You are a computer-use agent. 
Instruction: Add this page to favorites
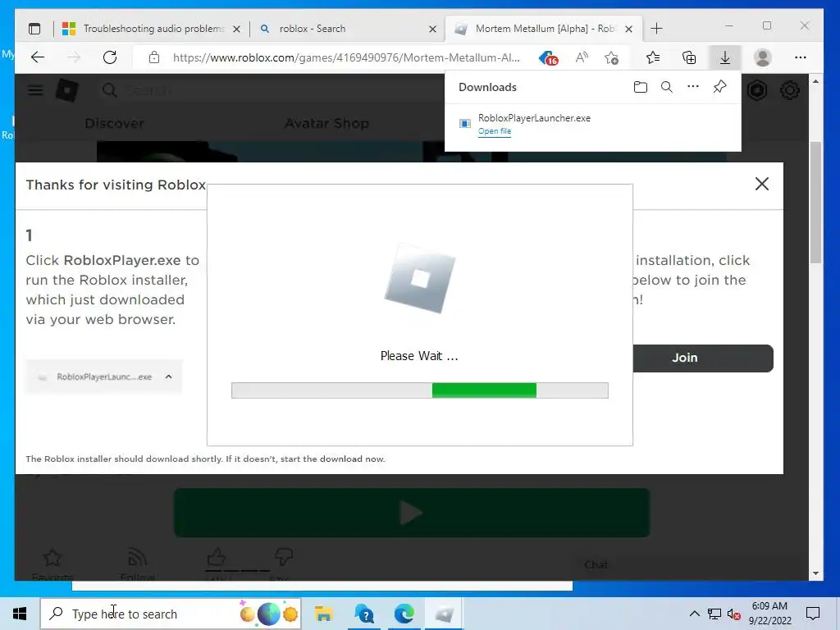coord(611,57)
